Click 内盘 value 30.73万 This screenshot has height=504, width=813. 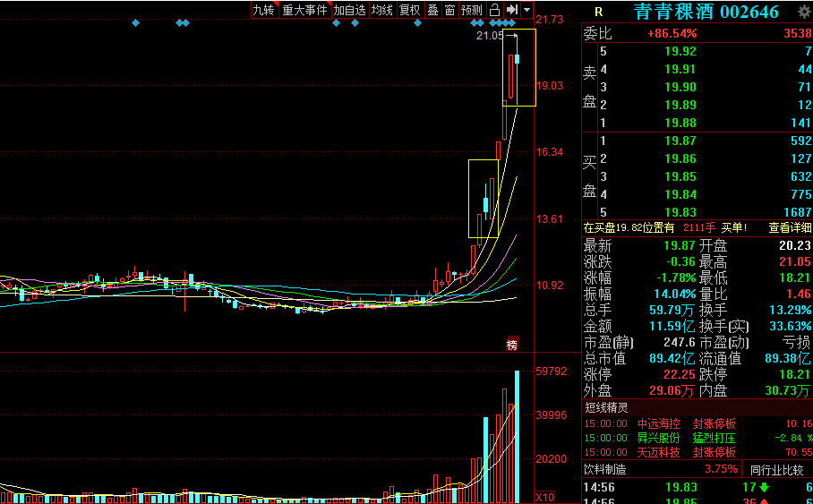point(788,390)
